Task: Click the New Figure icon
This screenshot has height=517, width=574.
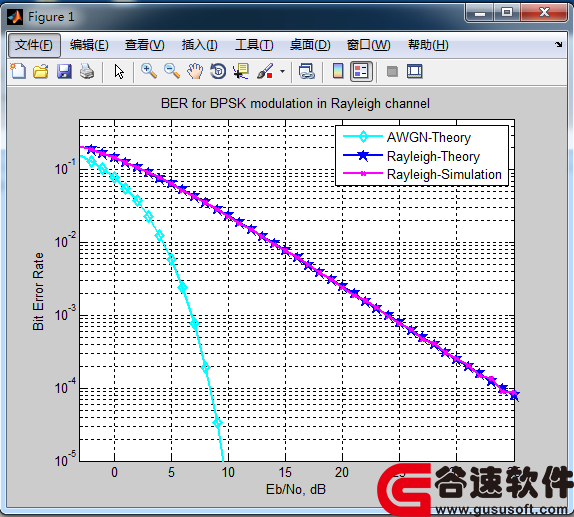Action: click(18, 71)
